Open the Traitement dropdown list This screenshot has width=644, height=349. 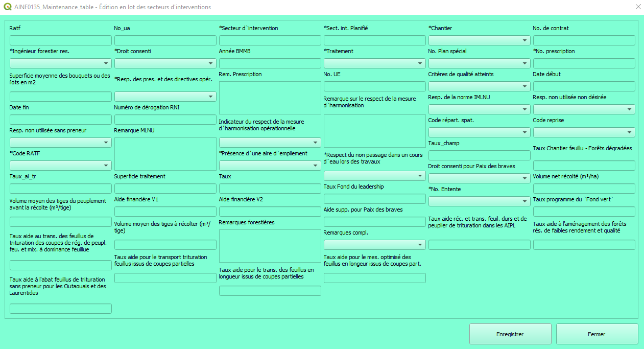375,63
